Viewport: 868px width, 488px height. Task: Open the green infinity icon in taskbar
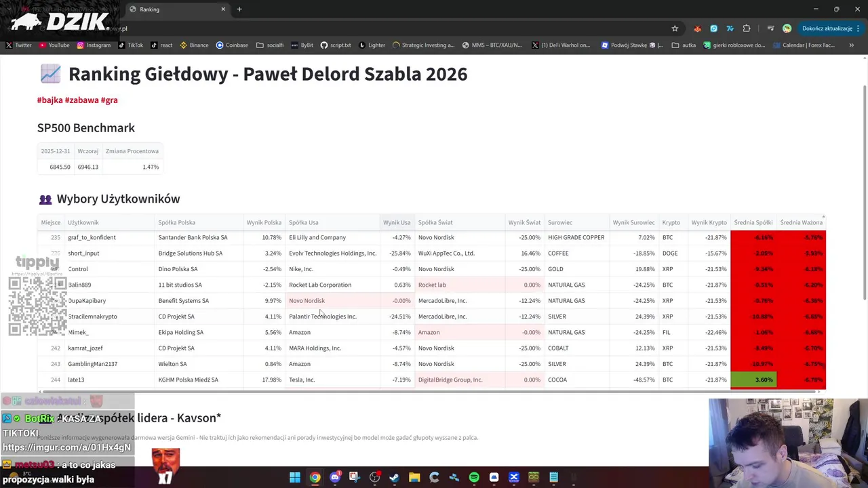coord(534,477)
